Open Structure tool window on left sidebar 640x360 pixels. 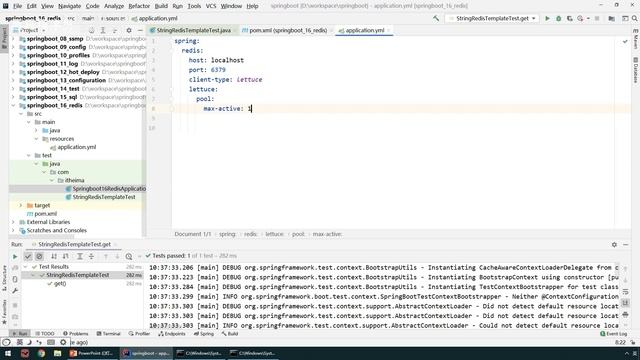coord(4,278)
